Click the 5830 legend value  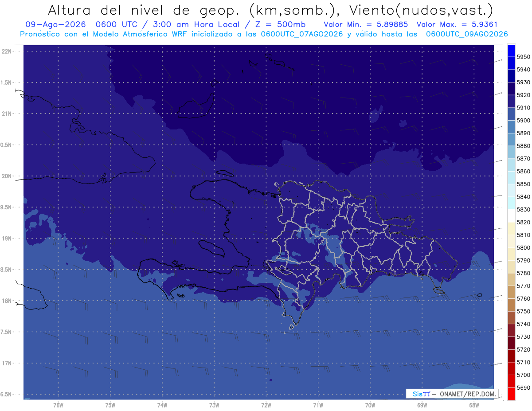pos(523,210)
